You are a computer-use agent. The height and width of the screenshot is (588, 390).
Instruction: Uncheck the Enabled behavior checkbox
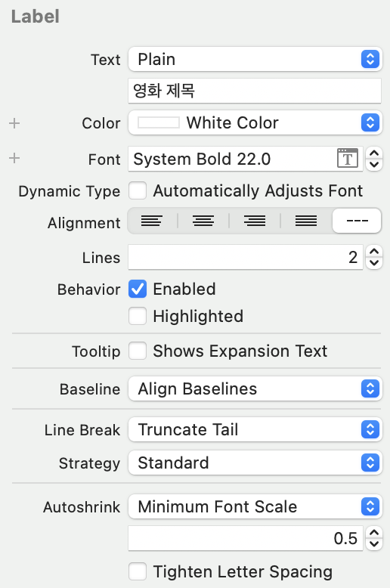pos(138,289)
